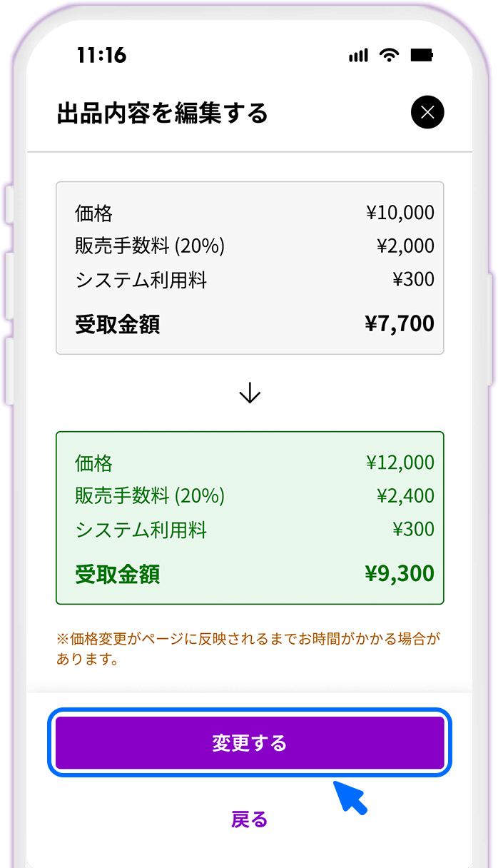Tap the Wi-Fi icon in the status bar
The height and width of the screenshot is (868, 498).
(389, 54)
